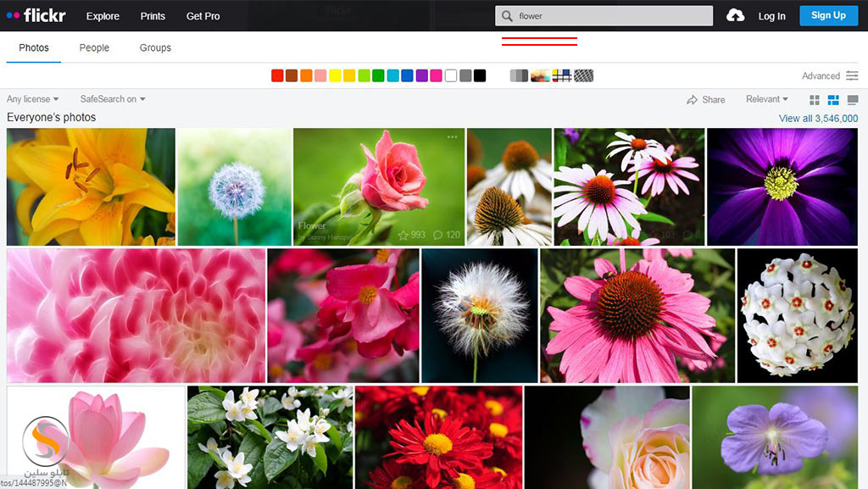Select the pattern style filter icon
The image size is (868, 489).
click(583, 75)
